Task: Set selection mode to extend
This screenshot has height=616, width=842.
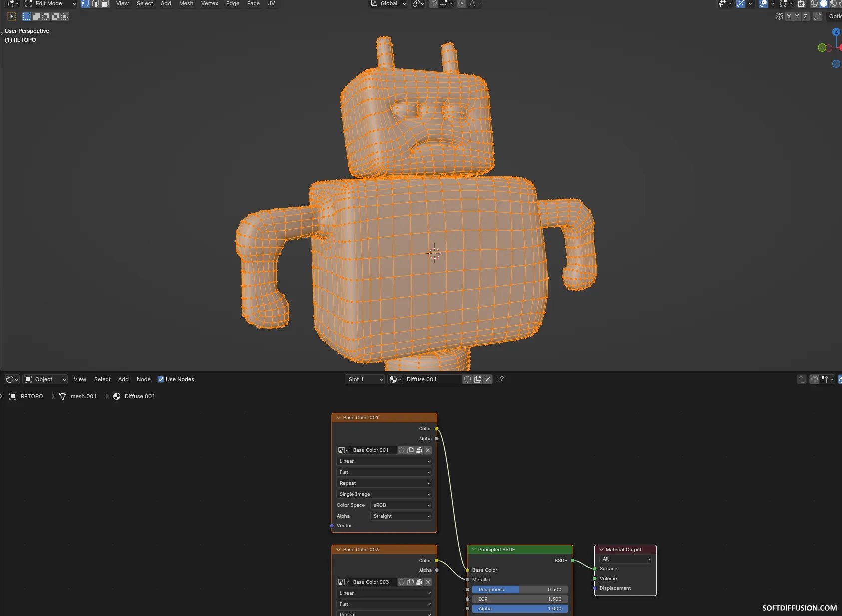Action: (36, 16)
